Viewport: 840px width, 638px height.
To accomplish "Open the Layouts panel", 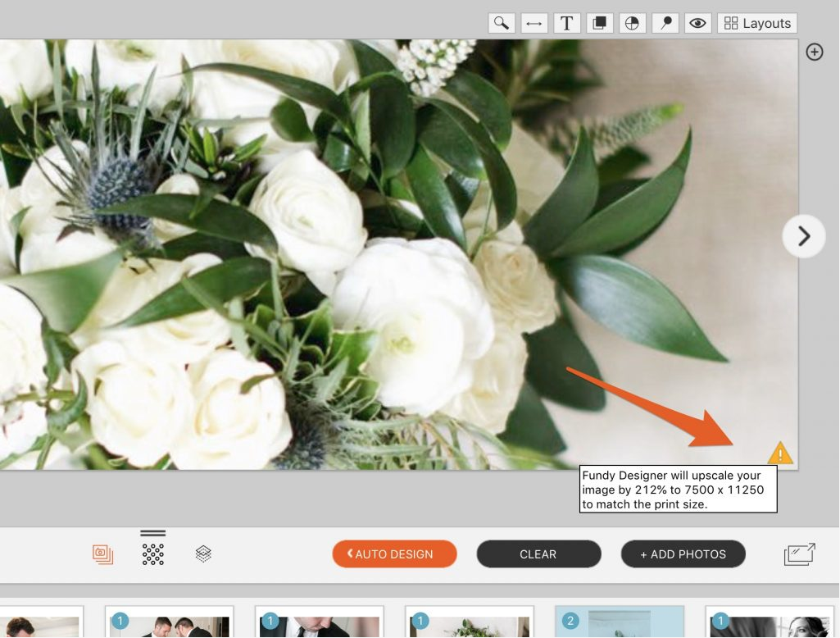I will pyautogui.click(x=757, y=23).
